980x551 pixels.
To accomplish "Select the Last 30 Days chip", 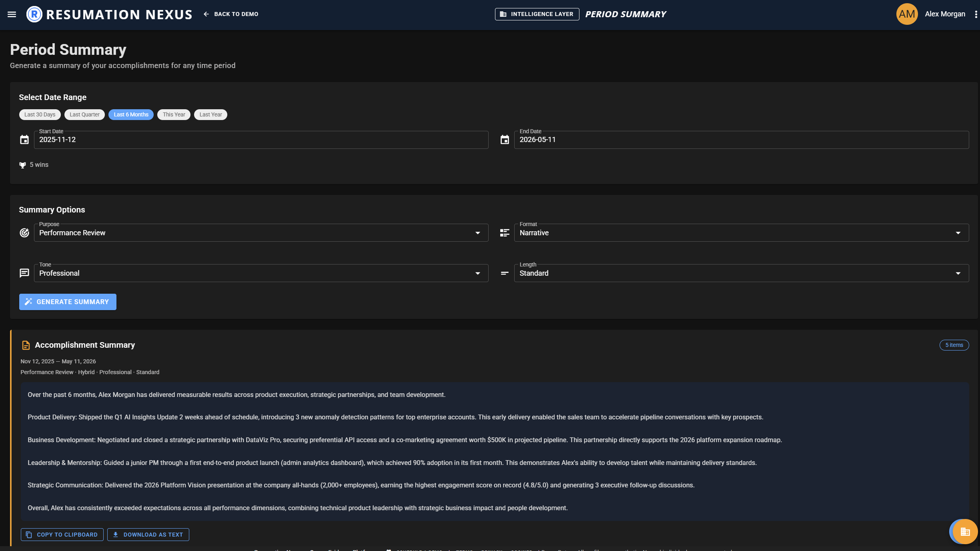I will (40, 114).
